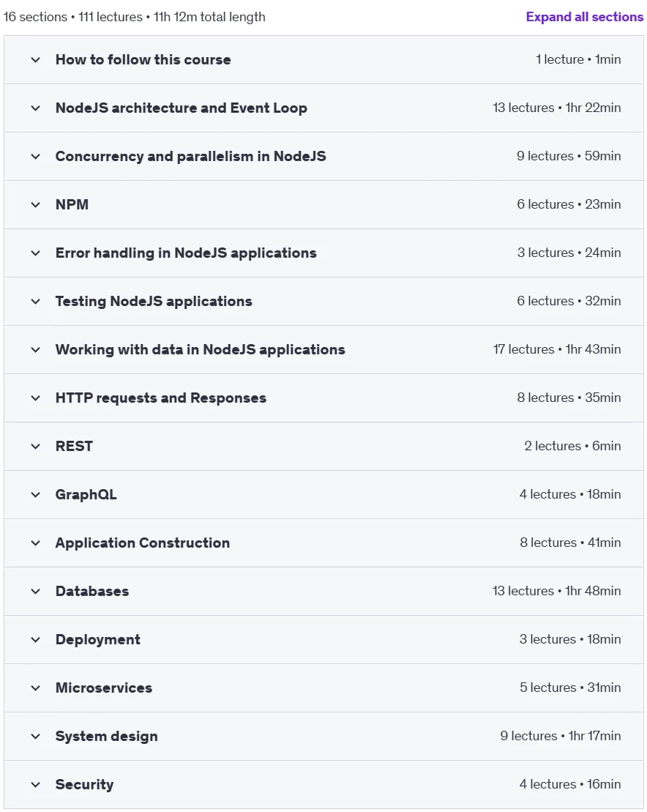Click the REST section chevron icon

35,447
